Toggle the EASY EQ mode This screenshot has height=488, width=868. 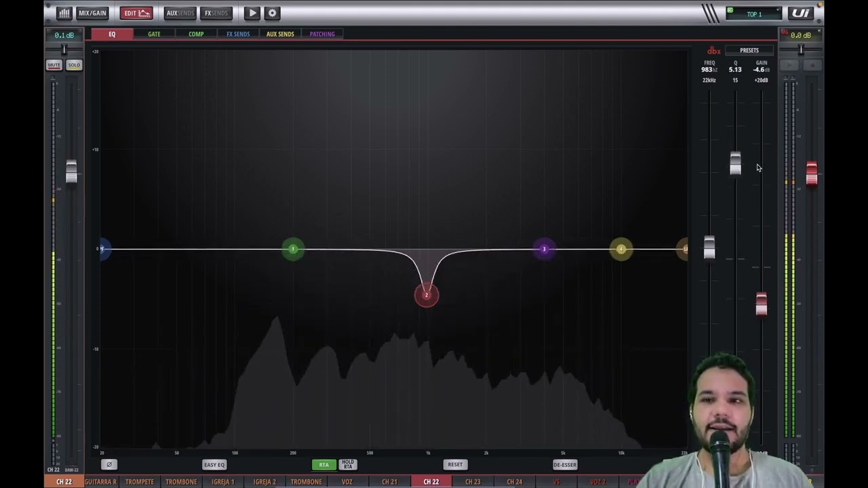coord(214,464)
